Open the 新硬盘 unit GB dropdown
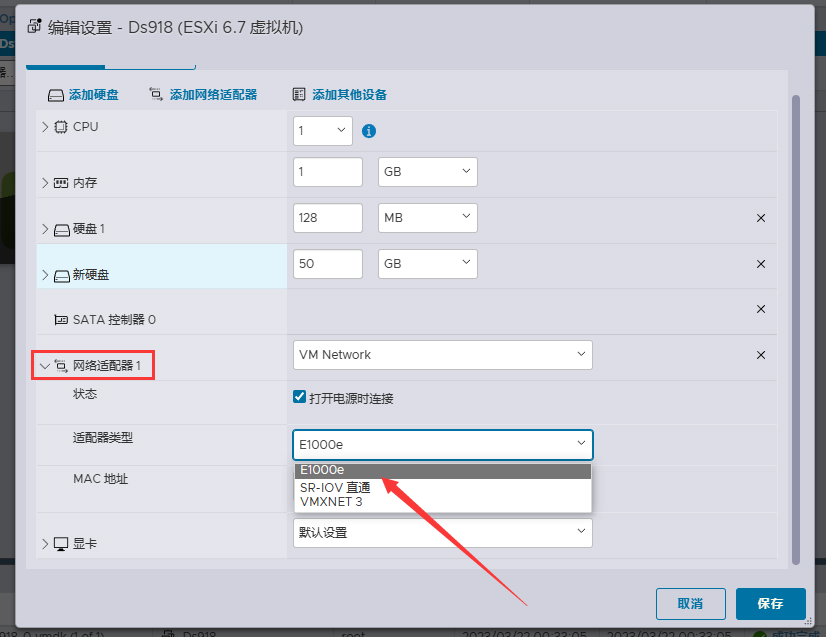This screenshot has height=637, width=826. coord(428,263)
